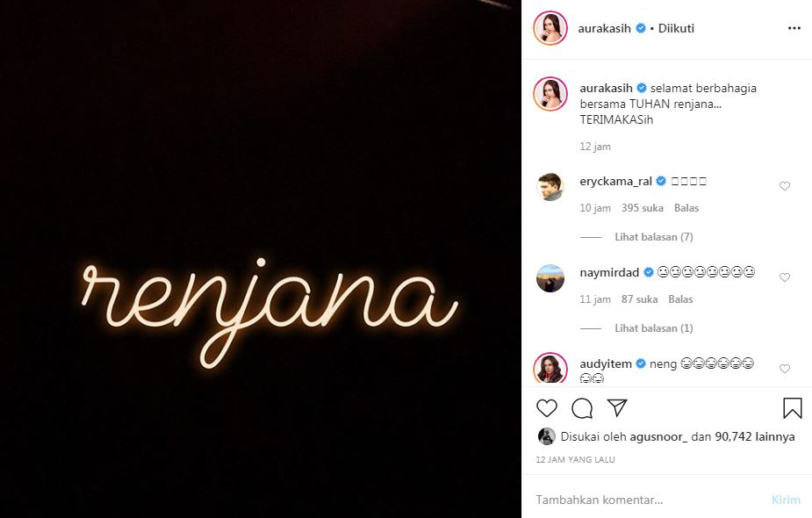Show replies via Lihat balasan (1)
812x518 pixels.
coord(654,327)
